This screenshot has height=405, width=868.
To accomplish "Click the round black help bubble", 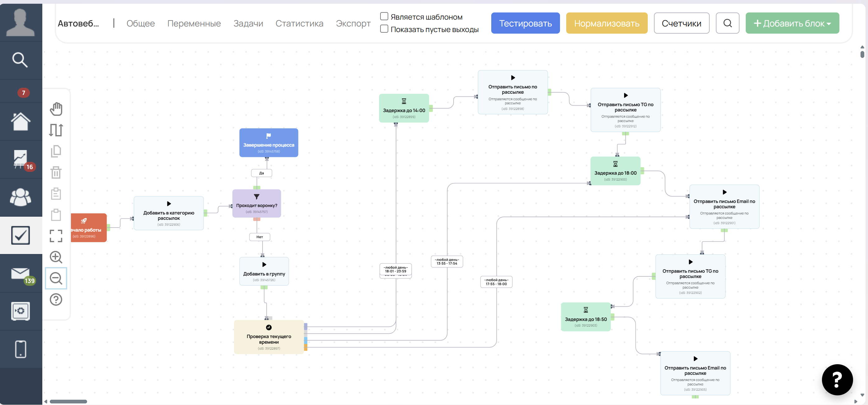I will click(837, 380).
